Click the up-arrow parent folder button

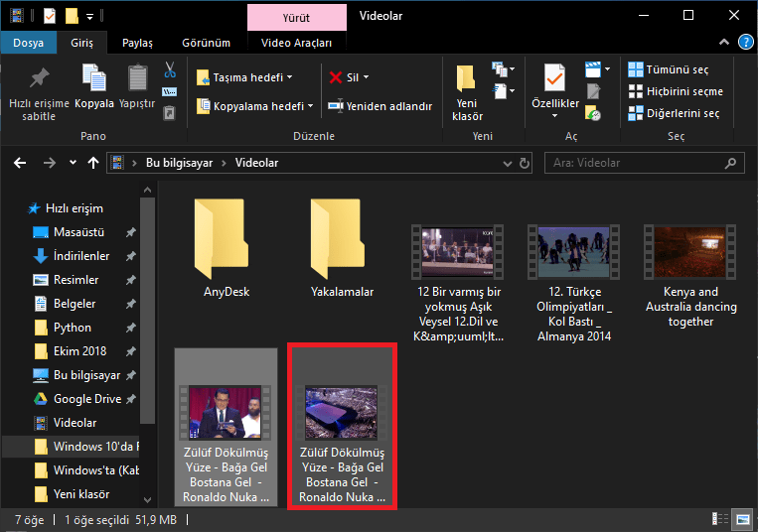[93, 163]
